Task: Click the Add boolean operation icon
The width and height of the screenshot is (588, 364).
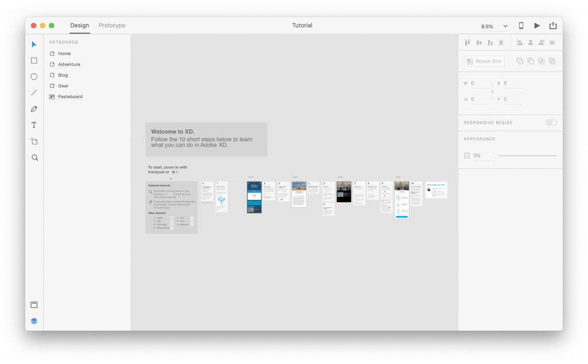Action: 520,61
